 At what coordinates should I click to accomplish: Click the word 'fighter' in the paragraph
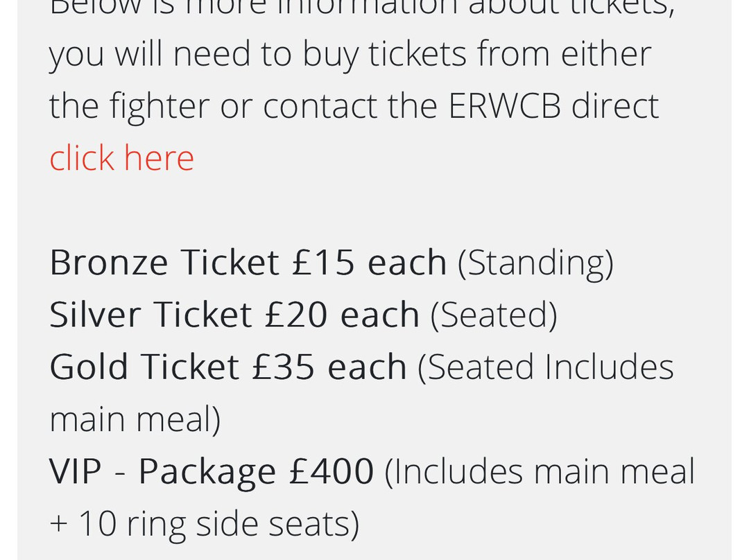(160, 107)
